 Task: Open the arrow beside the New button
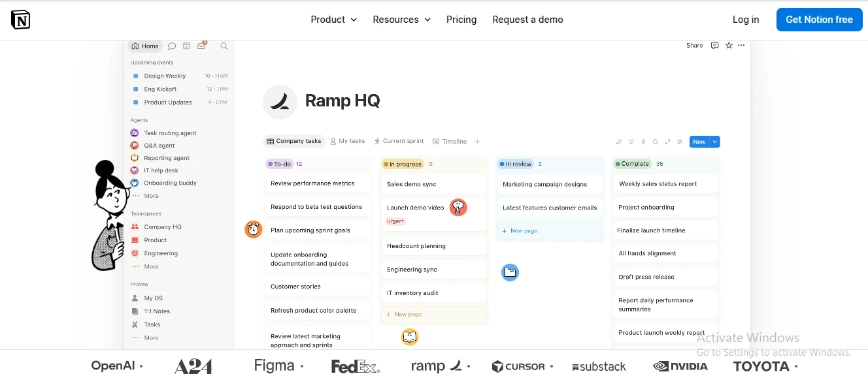pos(715,142)
